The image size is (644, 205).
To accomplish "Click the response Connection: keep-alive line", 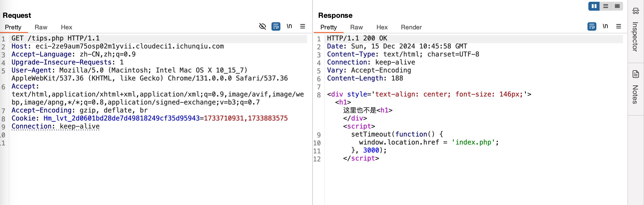I will [x=371, y=62].
